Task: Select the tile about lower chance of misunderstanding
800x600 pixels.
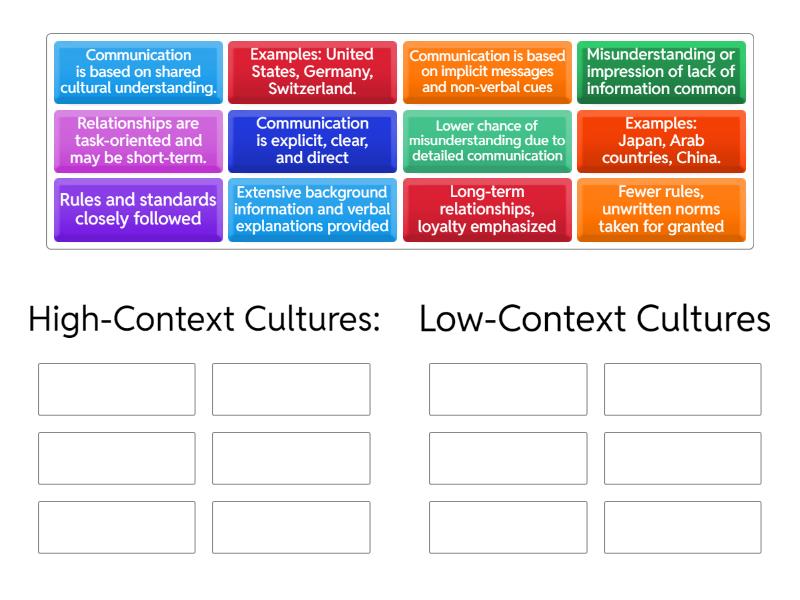Action: coord(487,141)
